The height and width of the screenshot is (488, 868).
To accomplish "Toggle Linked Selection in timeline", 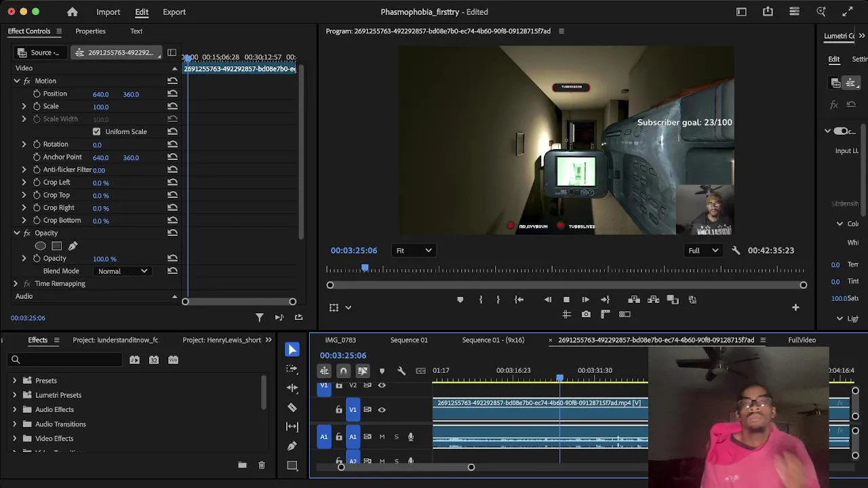I will point(363,371).
